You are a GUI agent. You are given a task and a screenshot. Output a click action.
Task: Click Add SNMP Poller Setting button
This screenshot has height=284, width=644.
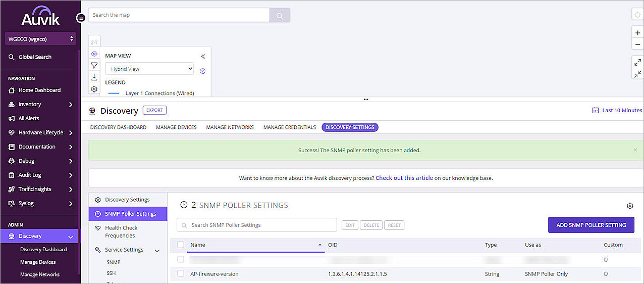point(591,225)
